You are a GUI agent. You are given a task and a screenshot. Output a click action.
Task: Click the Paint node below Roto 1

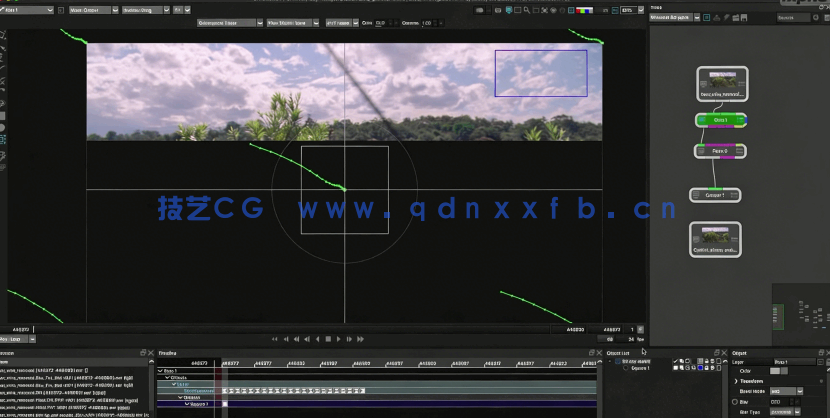718,150
